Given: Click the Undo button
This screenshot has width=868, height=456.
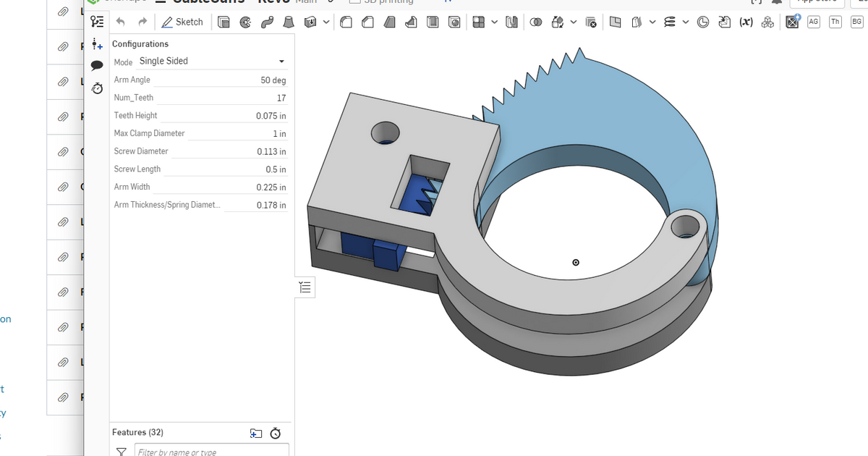Looking at the screenshot, I should (x=119, y=22).
